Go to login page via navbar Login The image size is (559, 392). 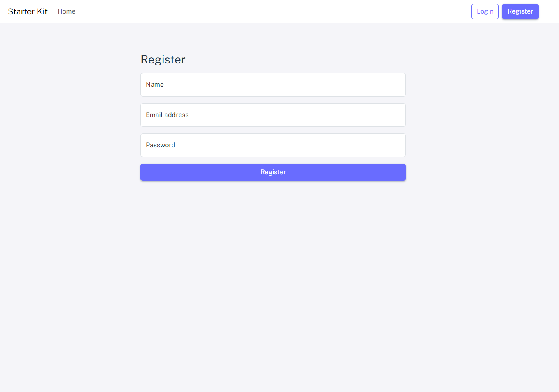pyautogui.click(x=485, y=11)
